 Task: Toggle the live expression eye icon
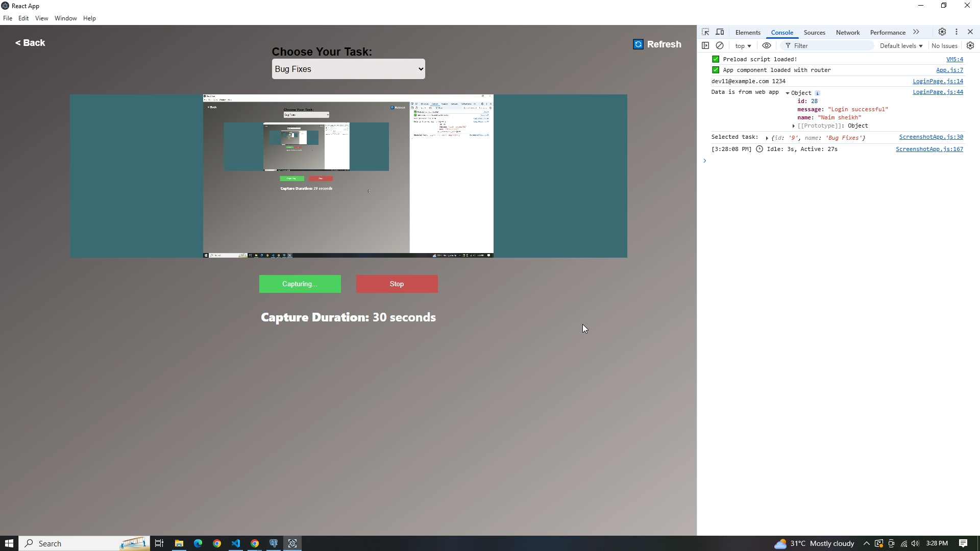[x=767, y=46]
